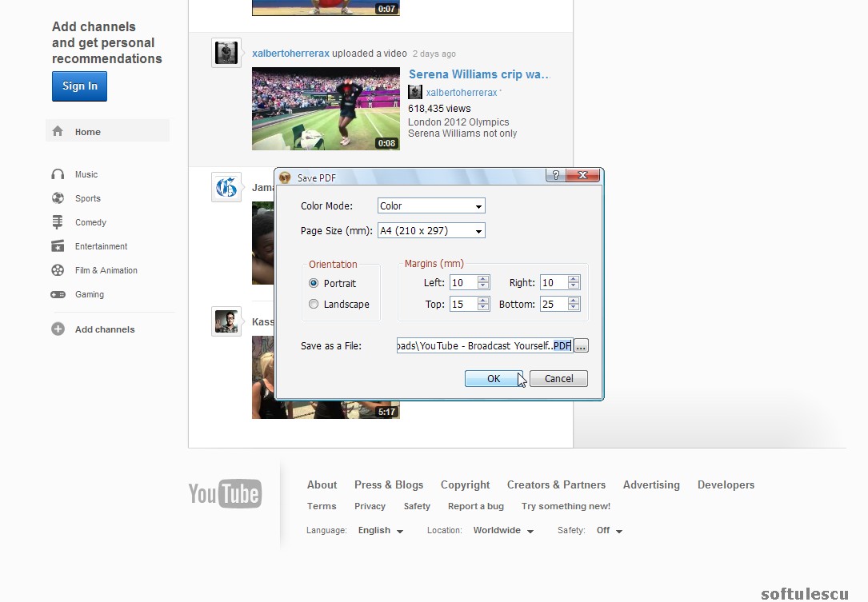Decrease the Bottom margin with down arrow

click(x=574, y=308)
